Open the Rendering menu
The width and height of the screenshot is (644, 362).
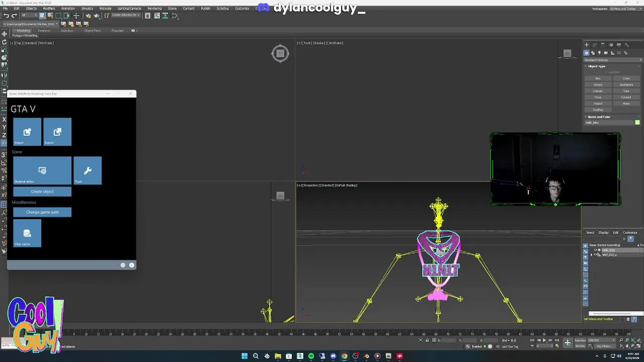click(154, 9)
